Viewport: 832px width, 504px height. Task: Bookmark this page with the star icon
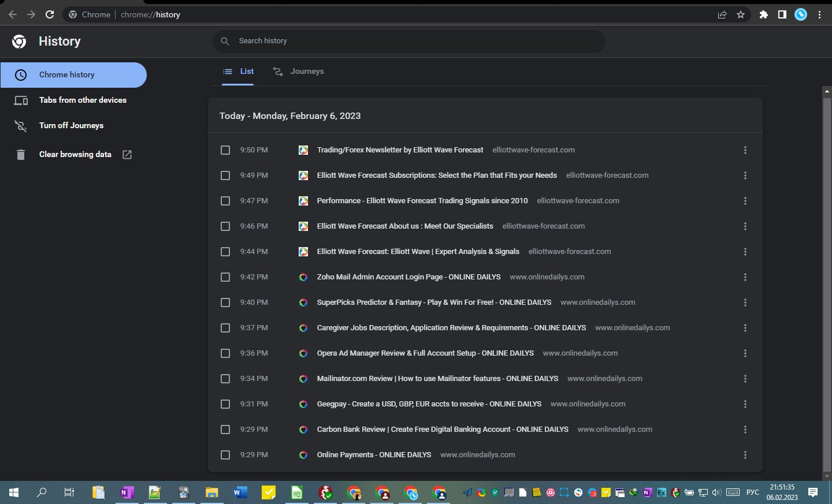tap(741, 14)
